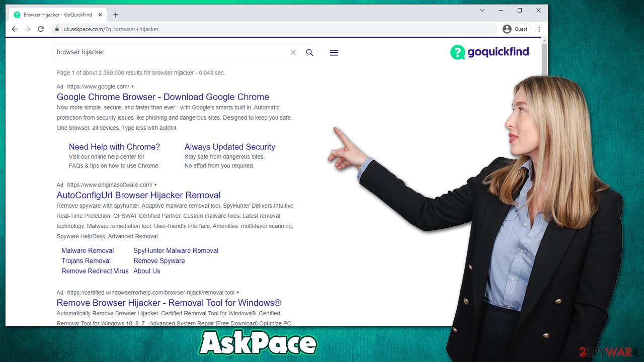644x362 pixels.
Task: Click the Trojans Removal sublink
Action: tap(86, 260)
